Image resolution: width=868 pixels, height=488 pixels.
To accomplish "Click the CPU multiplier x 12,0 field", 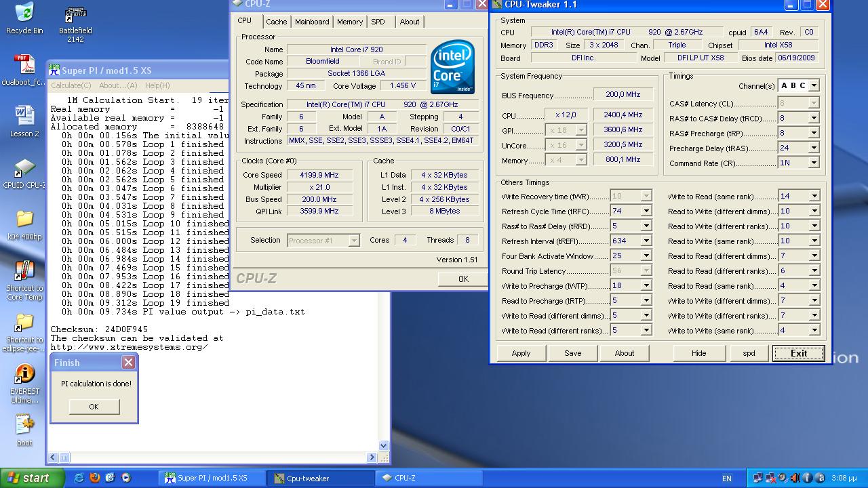I will click(566, 115).
